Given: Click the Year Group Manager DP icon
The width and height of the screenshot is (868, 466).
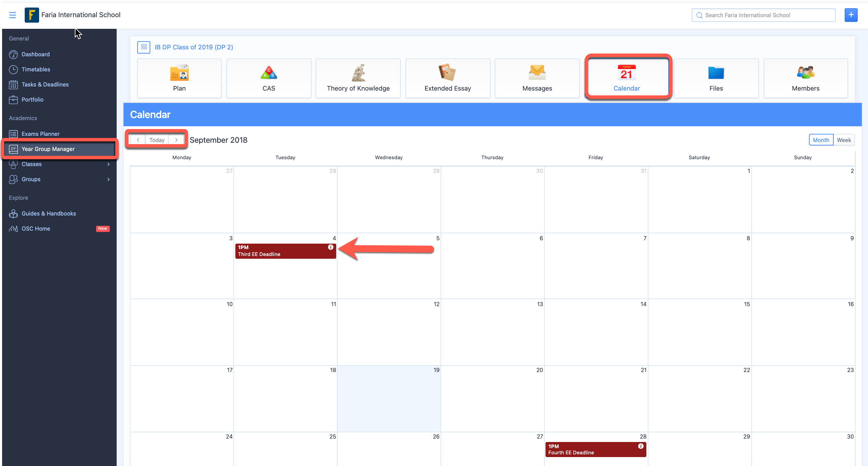Looking at the screenshot, I should tap(13, 149).
